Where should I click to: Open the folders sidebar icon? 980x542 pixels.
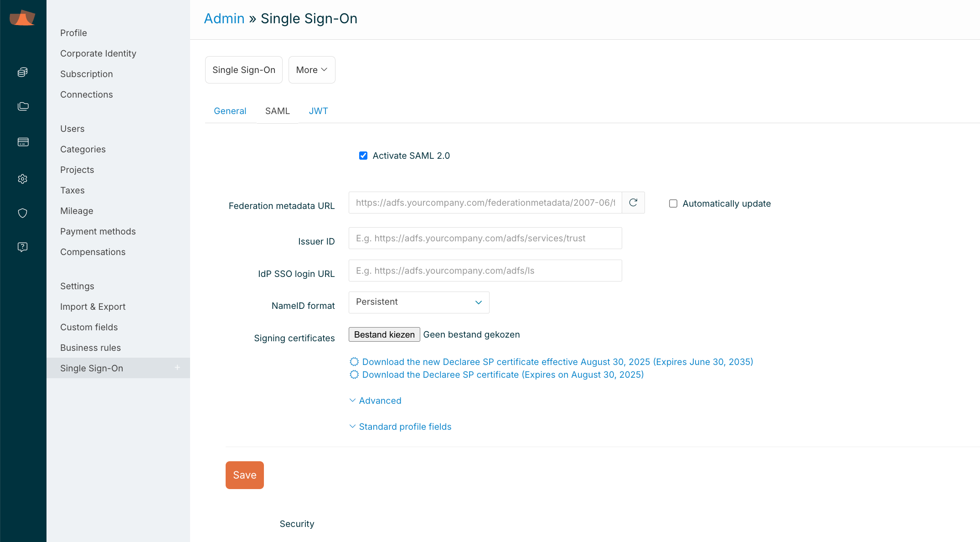click(23, 106)
